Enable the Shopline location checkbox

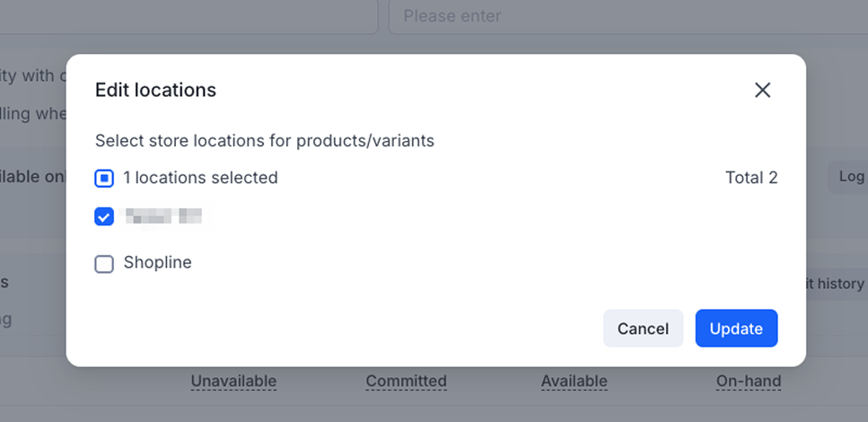[104, 264]
